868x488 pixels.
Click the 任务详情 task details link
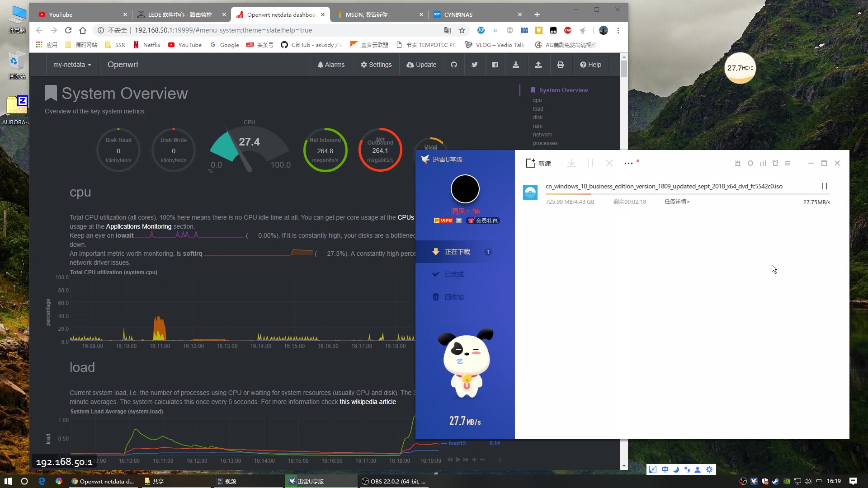pyautogui.click(x=677, y=202)
